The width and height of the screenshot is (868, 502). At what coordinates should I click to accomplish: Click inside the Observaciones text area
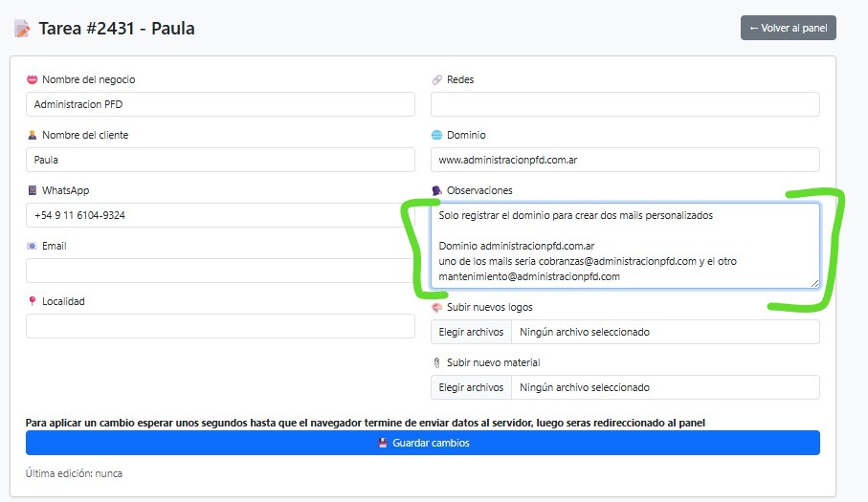click(x=625, y=246)
